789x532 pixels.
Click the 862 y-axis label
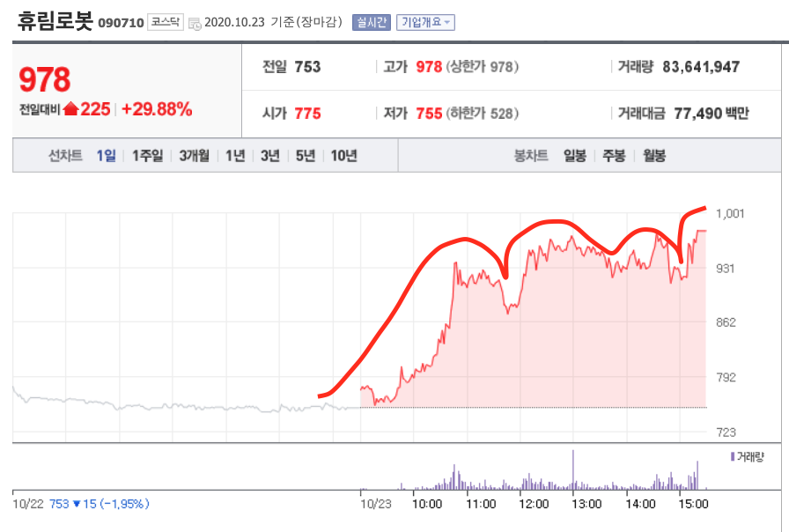[726, 322]
